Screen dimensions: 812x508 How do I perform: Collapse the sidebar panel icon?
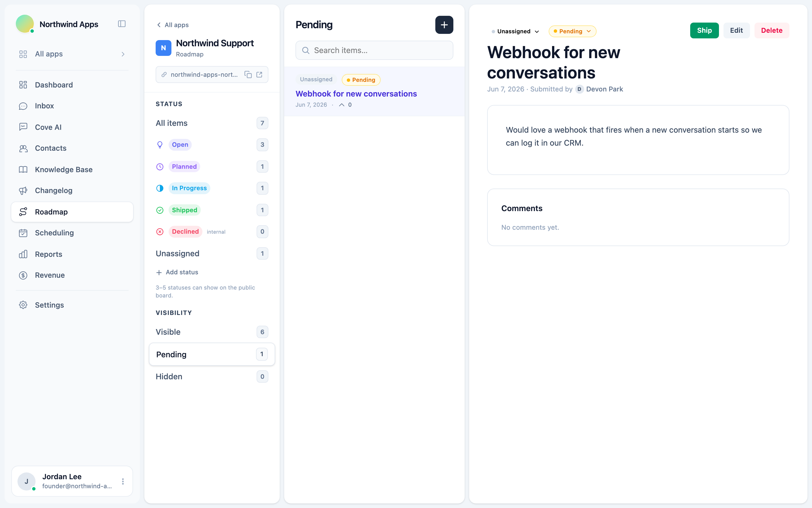pos(122,24)
